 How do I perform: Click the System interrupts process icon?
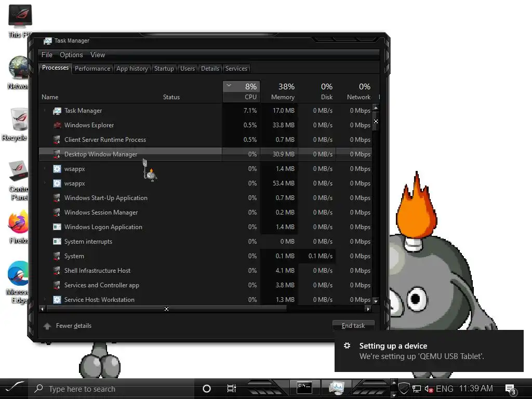coord(57,242)
